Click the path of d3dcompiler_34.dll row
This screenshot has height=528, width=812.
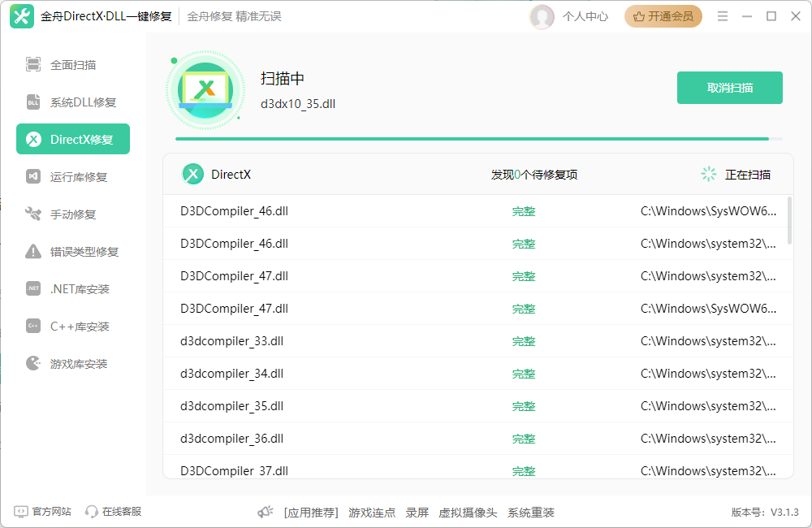[708, 374]
